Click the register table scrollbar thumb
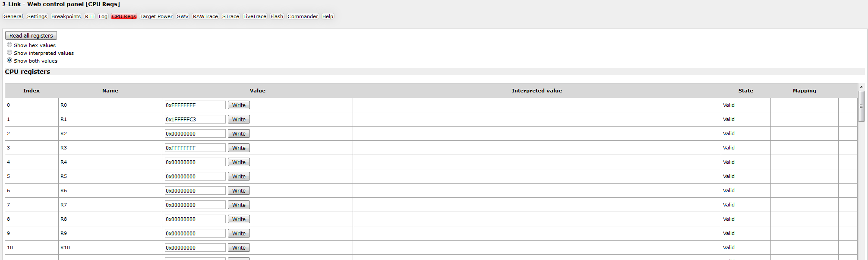Image resolution: width=868 pixels, height=260 pixels. coord(861,106)
